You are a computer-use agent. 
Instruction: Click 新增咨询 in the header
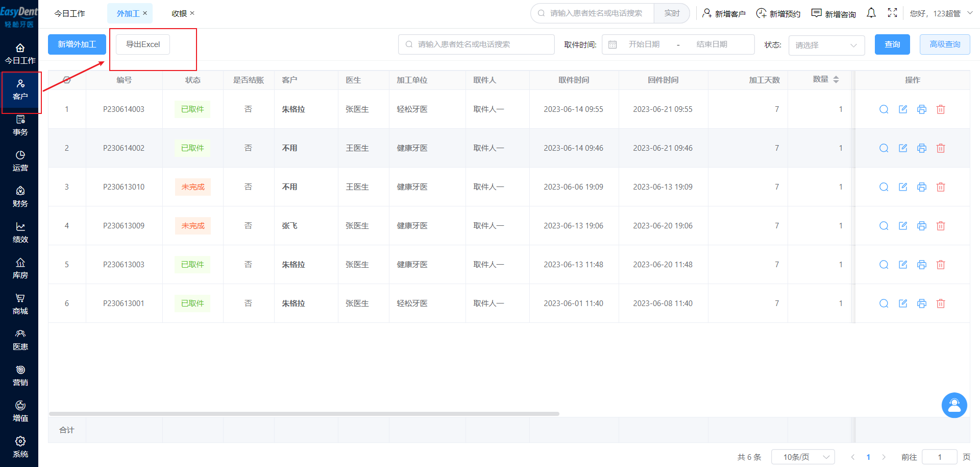834,13
